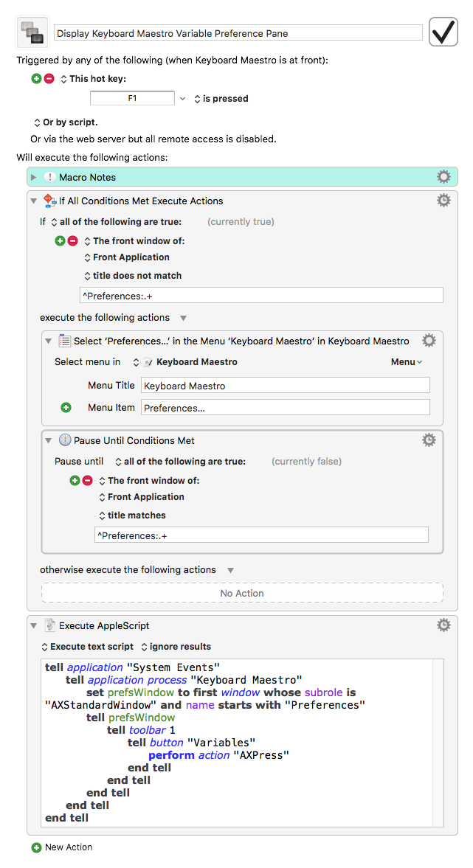Edit the macro name field

(x=238, y=33)
